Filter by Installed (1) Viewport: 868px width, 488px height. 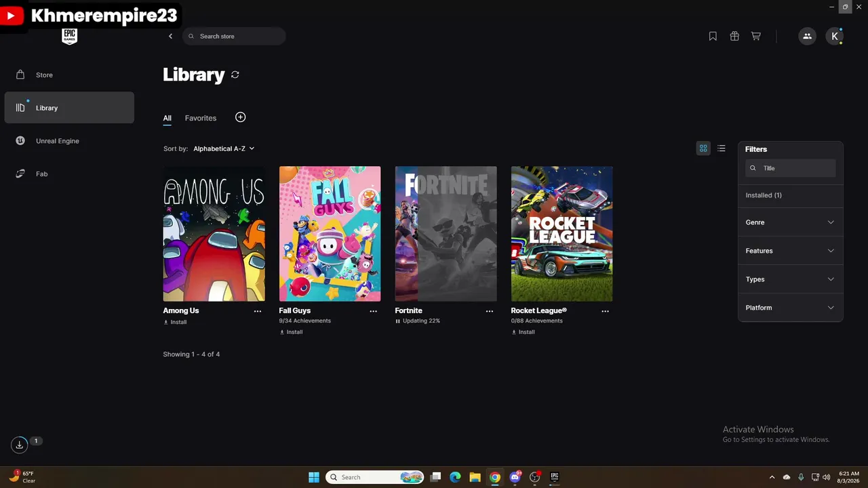click(x=764, y=195)
